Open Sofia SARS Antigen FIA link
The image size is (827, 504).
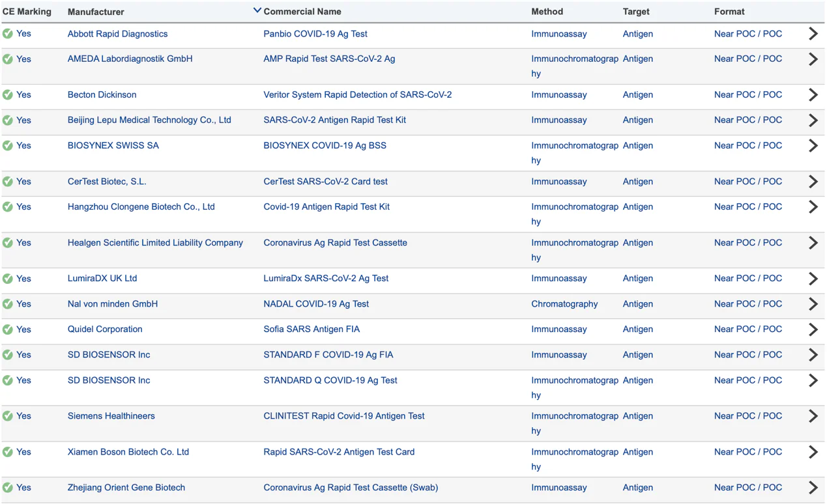312,329
